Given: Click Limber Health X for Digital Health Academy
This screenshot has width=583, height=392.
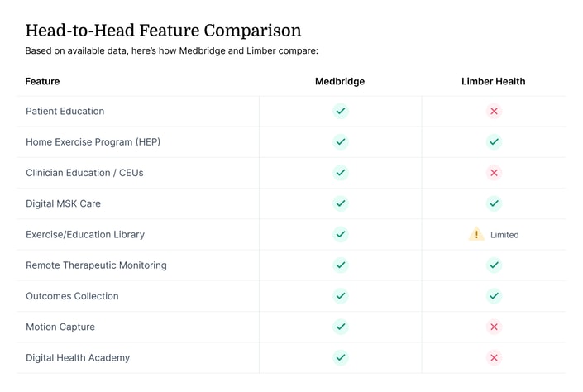Looking at the screenshot, I should (494, 358).
